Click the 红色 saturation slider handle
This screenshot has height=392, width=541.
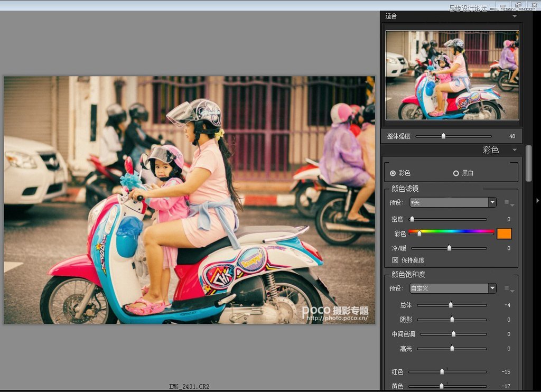(442, 372)
